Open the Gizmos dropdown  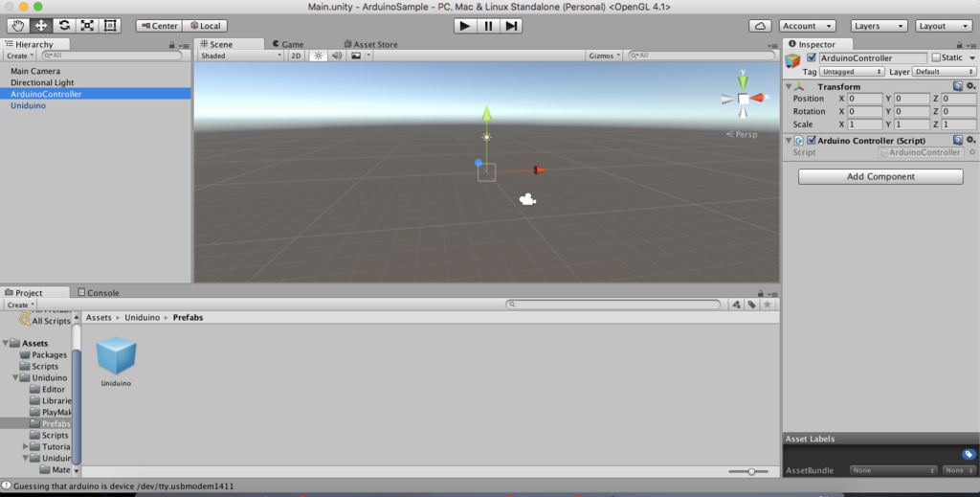[x=604, y=56]
